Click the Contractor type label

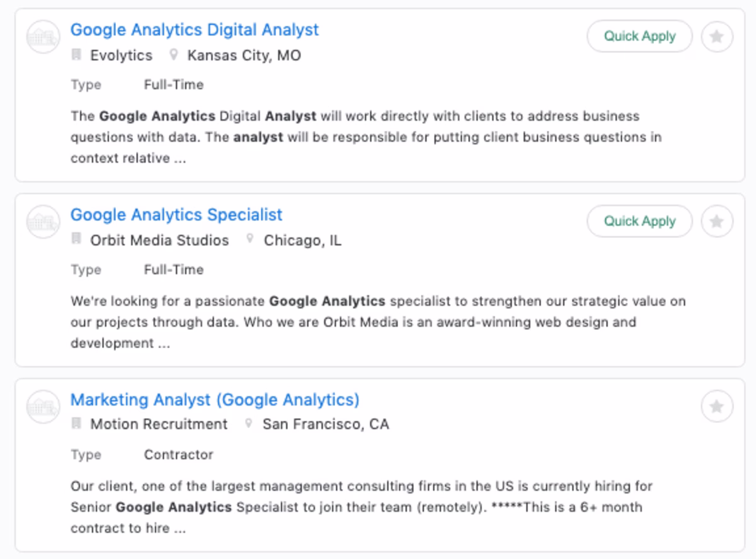point(178,455)
